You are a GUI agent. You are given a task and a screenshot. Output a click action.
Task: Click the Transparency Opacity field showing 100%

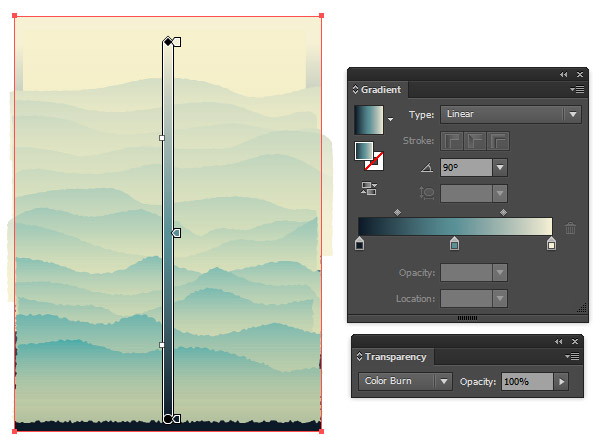527,382
